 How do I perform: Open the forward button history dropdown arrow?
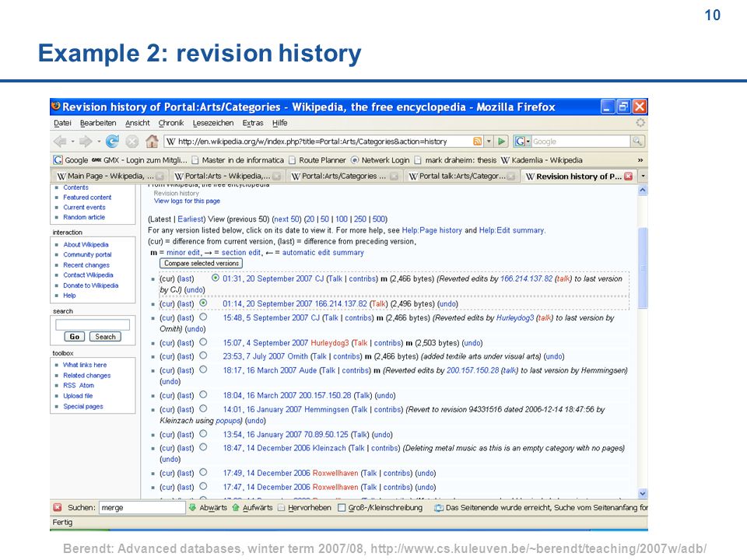tap(99, 142)
